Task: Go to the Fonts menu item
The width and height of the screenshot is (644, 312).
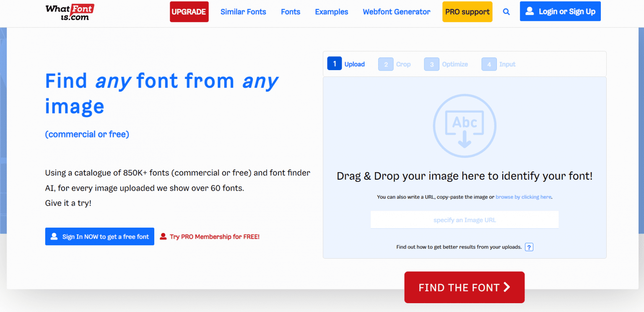Action: pyautogui.click(x=291, y=12)
